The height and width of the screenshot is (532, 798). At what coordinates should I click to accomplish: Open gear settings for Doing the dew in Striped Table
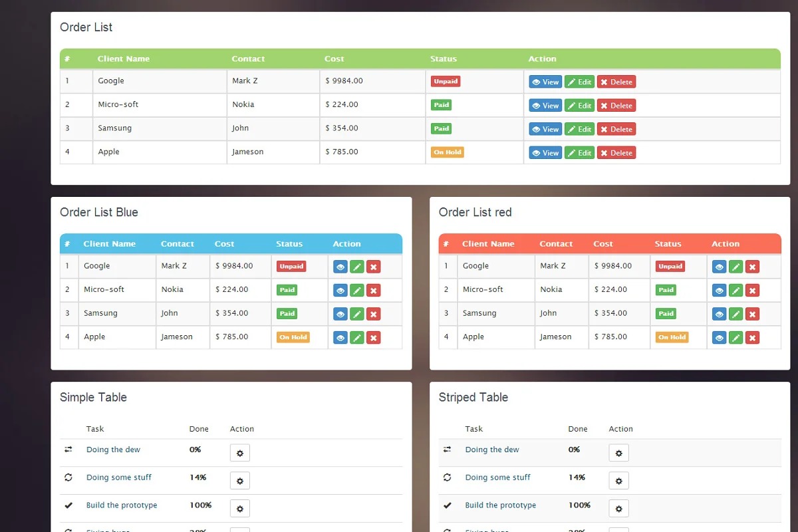pos(618,453)
